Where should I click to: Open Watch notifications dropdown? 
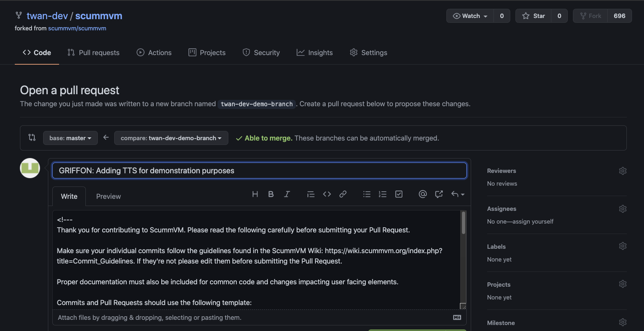[470, 16]
